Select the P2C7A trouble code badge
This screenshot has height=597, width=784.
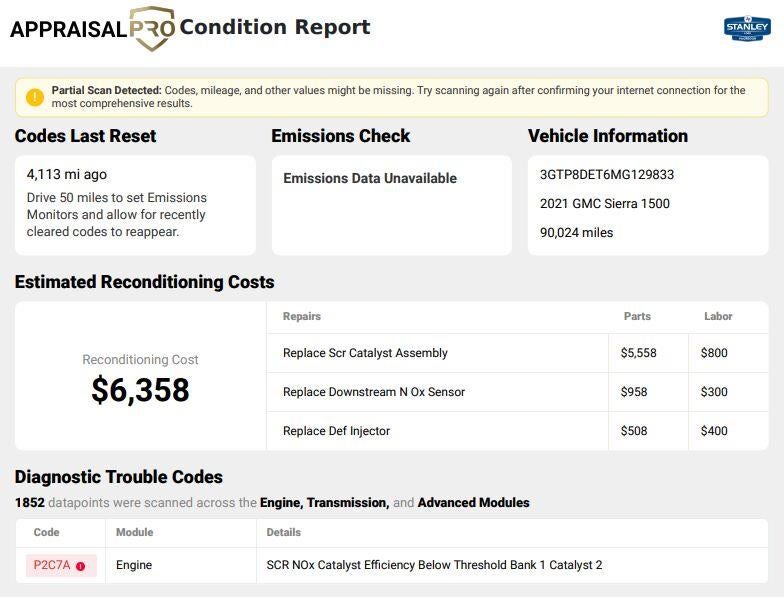tap(61, 566)
